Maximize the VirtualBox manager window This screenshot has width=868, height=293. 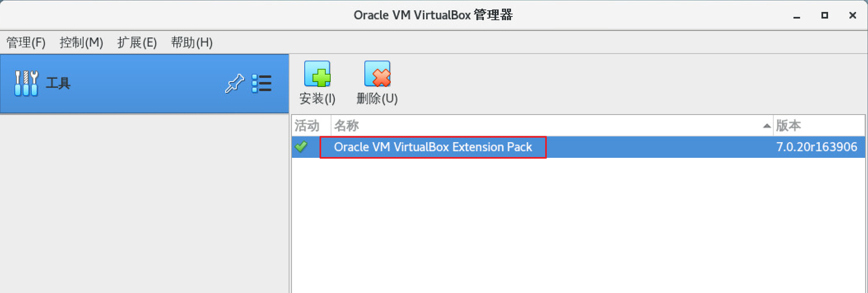tap(824, 15)
